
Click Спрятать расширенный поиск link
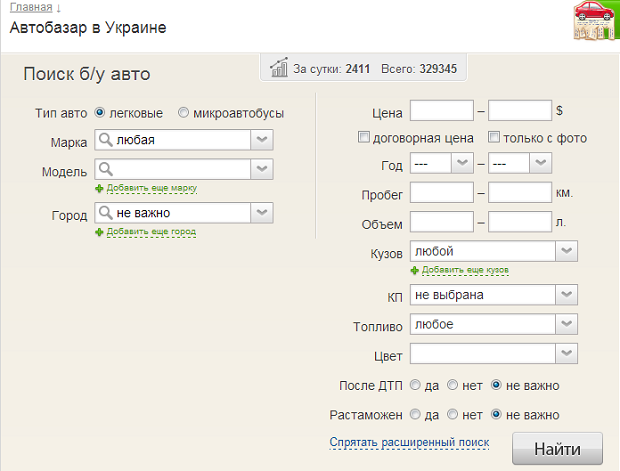point(409,442)
